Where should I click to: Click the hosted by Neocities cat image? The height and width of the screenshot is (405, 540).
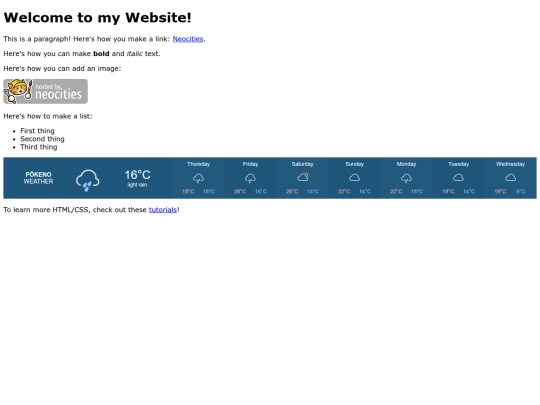tap(45, 91)
